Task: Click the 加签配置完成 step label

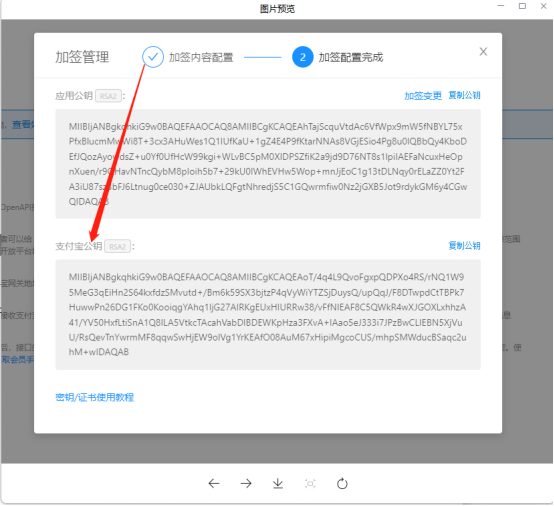Action: [351, 57]
